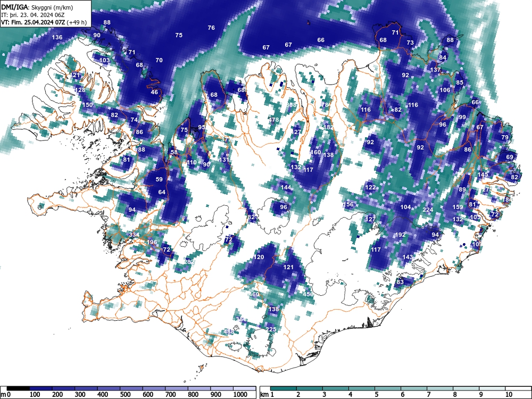Click the '224' visibility value
Viewport: 532px width, 399px height.
[x=428, y=210]
